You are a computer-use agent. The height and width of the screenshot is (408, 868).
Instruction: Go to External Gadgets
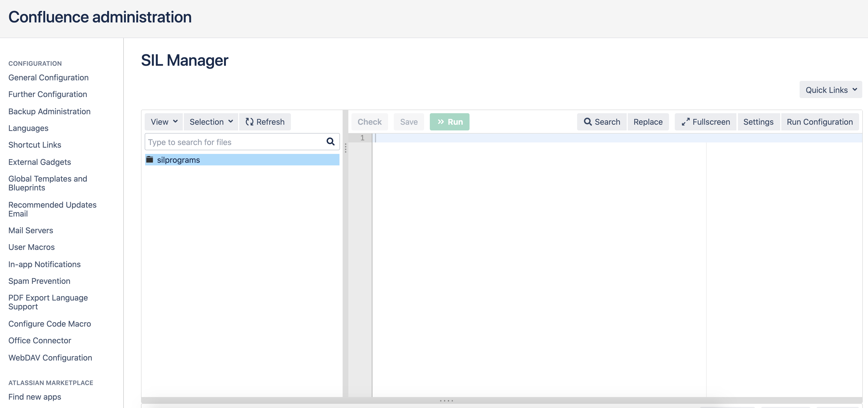40,162
